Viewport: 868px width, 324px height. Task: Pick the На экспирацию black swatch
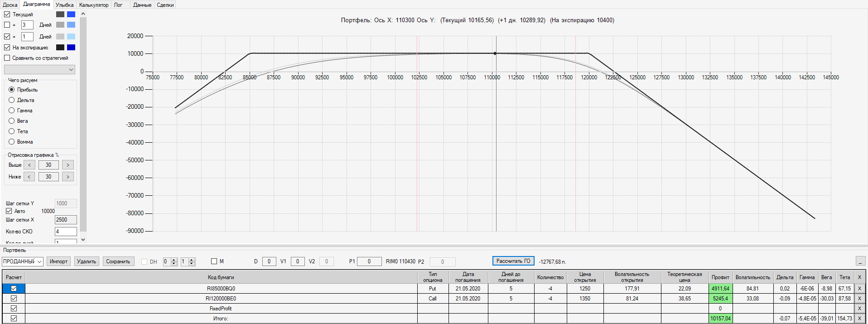[60, 48]
